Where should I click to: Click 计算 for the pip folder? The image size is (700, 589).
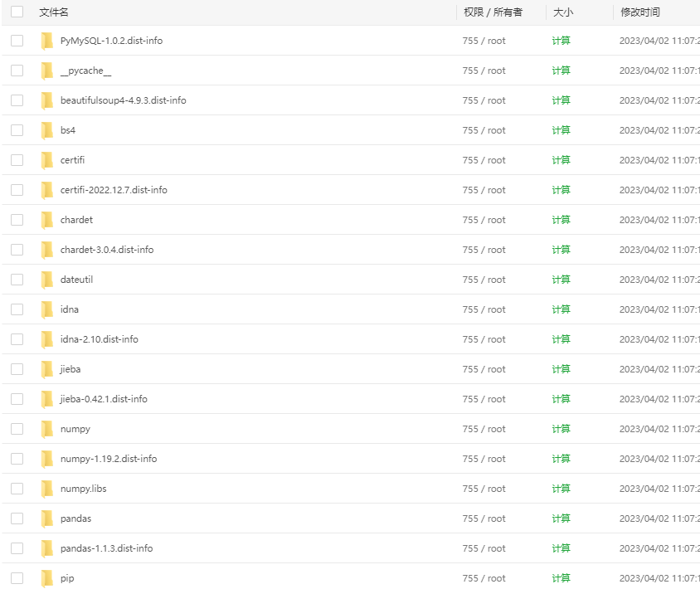[x=561, y=578]
